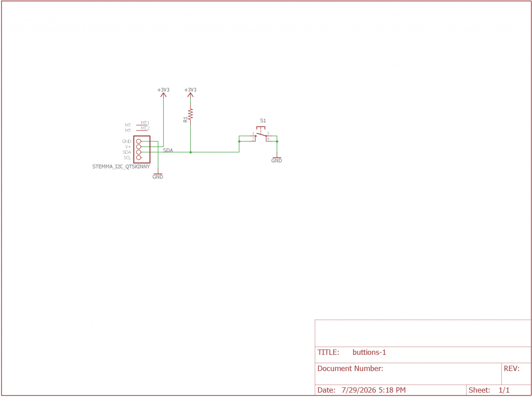This screenshot has width=532, height=397.
Task: Click the 'V+' pin name on the connector
Action: coord(128,147)
